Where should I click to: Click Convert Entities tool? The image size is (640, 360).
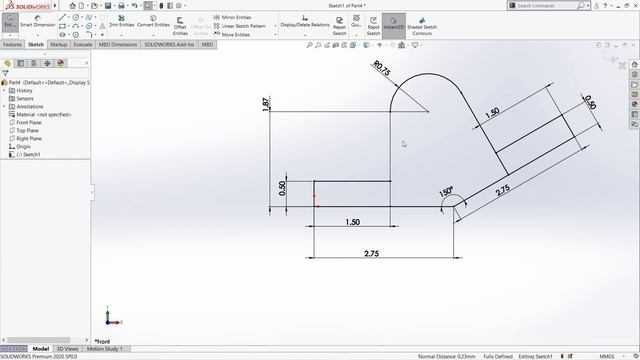click(153, 21)
